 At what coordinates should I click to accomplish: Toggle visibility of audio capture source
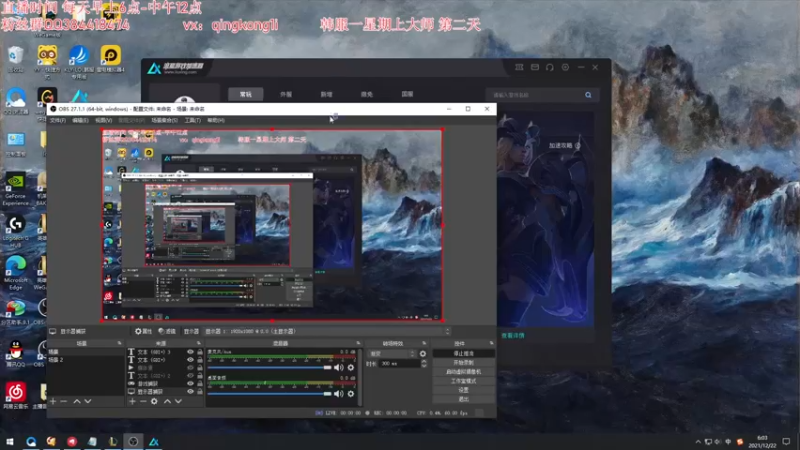[x=190, y=383]
